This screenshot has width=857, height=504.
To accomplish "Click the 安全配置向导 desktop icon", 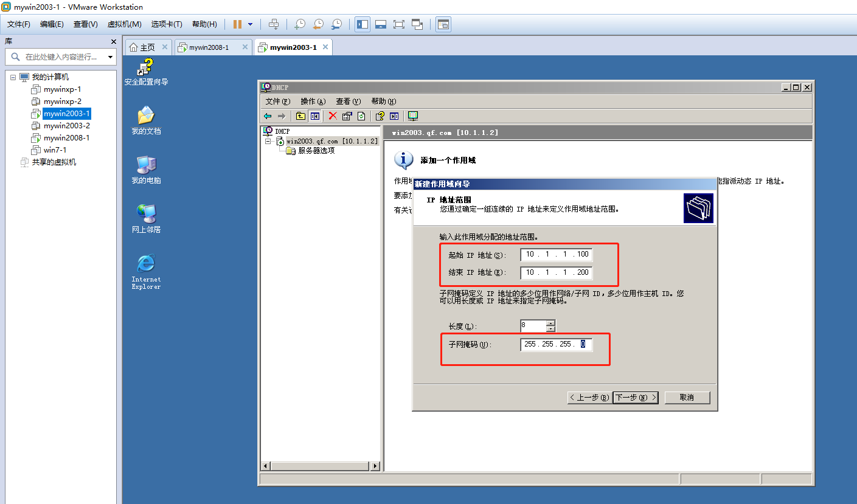I will click(146, 72).
